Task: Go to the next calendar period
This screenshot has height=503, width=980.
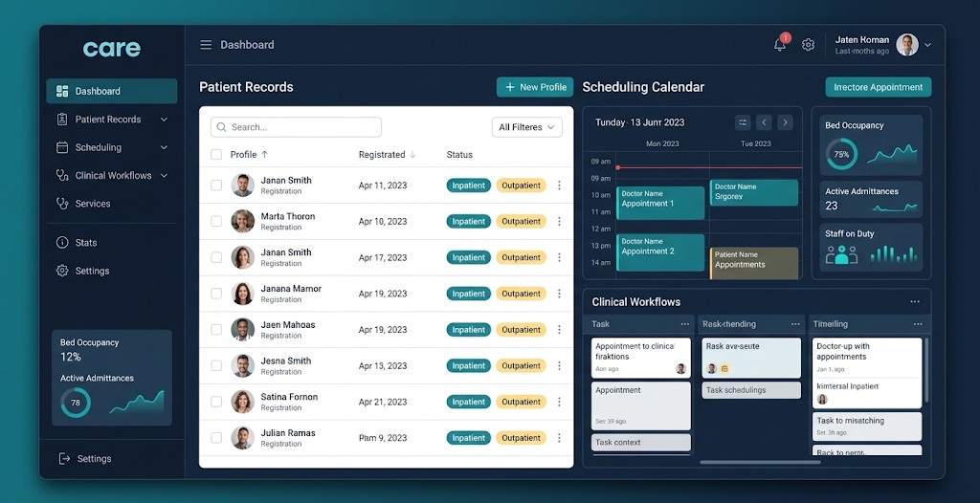Action: [785, 122]
